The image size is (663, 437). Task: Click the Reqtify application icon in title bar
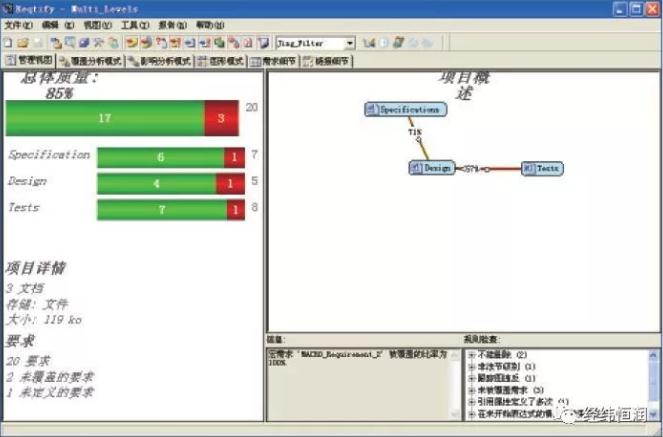point(8,8)
